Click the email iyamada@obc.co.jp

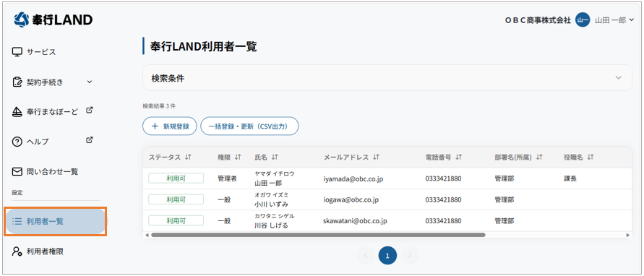point(353,179)
